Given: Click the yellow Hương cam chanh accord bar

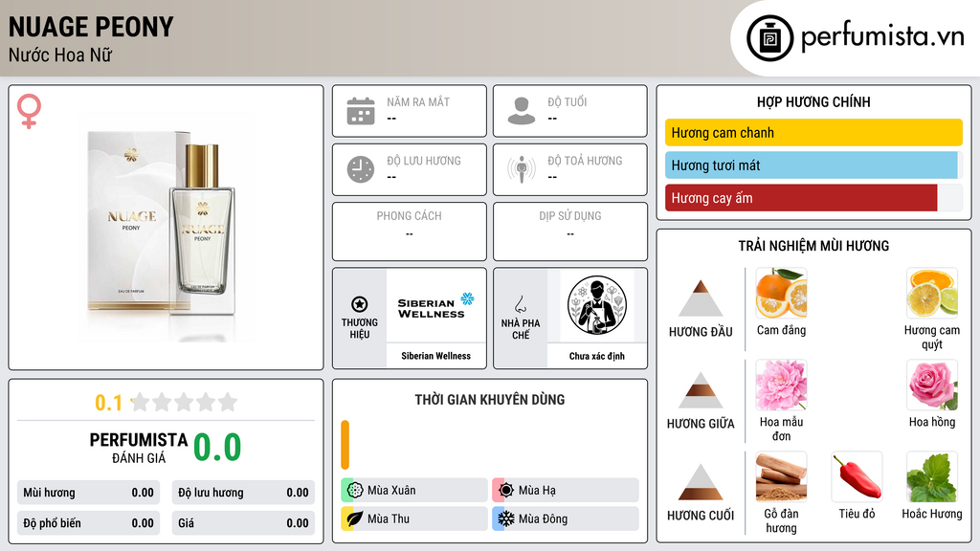Looking at the screenshot, I should [813, 132].
